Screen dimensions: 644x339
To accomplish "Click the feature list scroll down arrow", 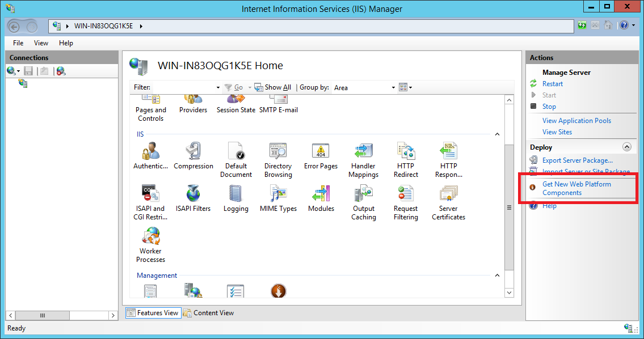I will click(x=510, y=293).
